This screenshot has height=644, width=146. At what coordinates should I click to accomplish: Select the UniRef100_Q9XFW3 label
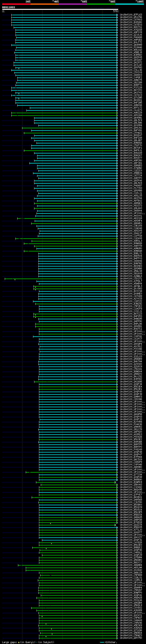click(x=131, y=67)
